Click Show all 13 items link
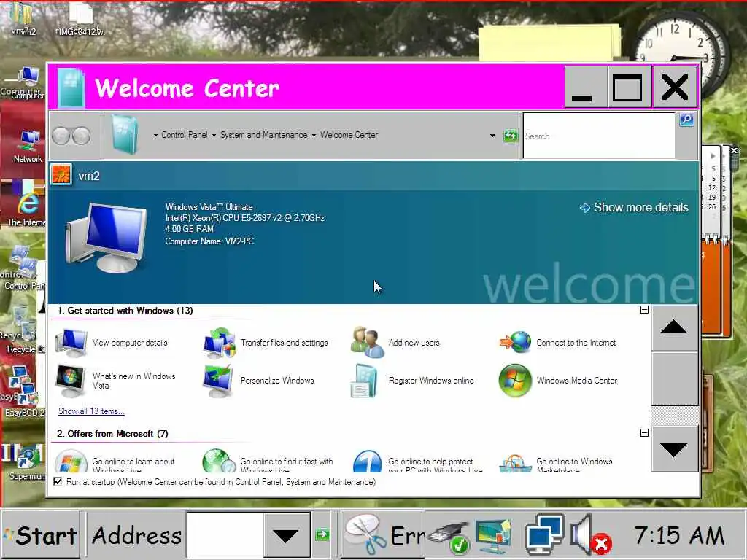The height and width of the screenshot is (560, 747). (91, 411)
